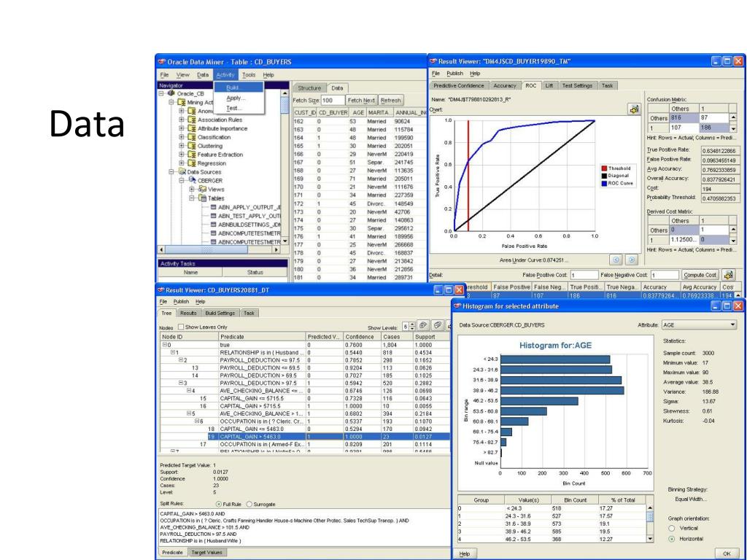Switch to the Target Values tab

pos(206,553)
